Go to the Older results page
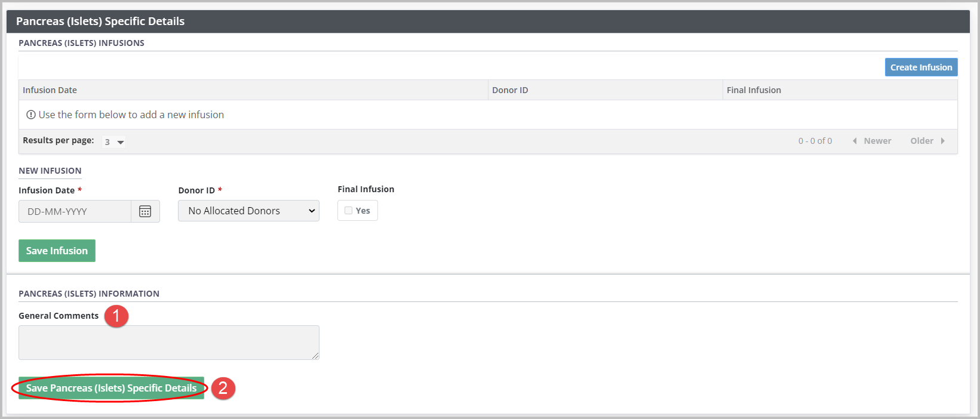Screen dimensions: 980x419 (921, 141)
